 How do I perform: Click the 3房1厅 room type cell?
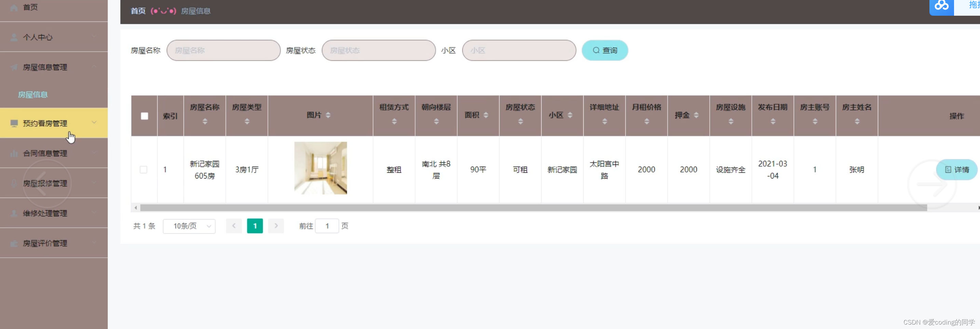click(247, 170)
